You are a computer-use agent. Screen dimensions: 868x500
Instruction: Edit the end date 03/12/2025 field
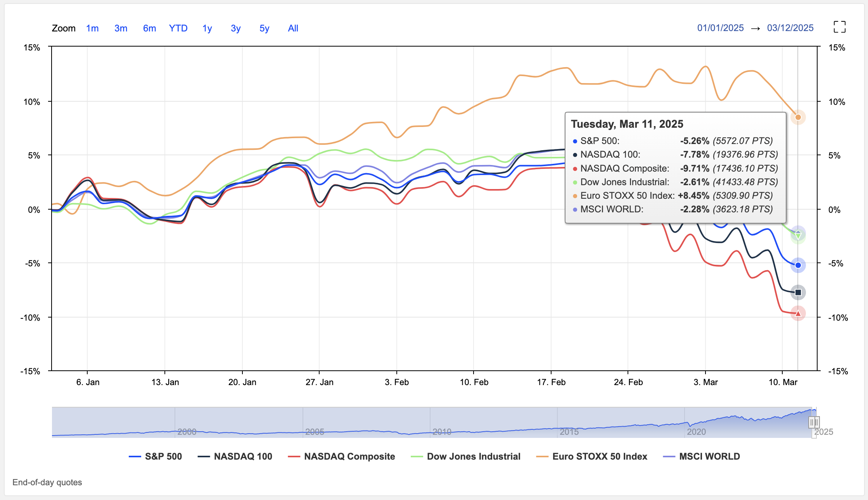(x=790, y=28)
